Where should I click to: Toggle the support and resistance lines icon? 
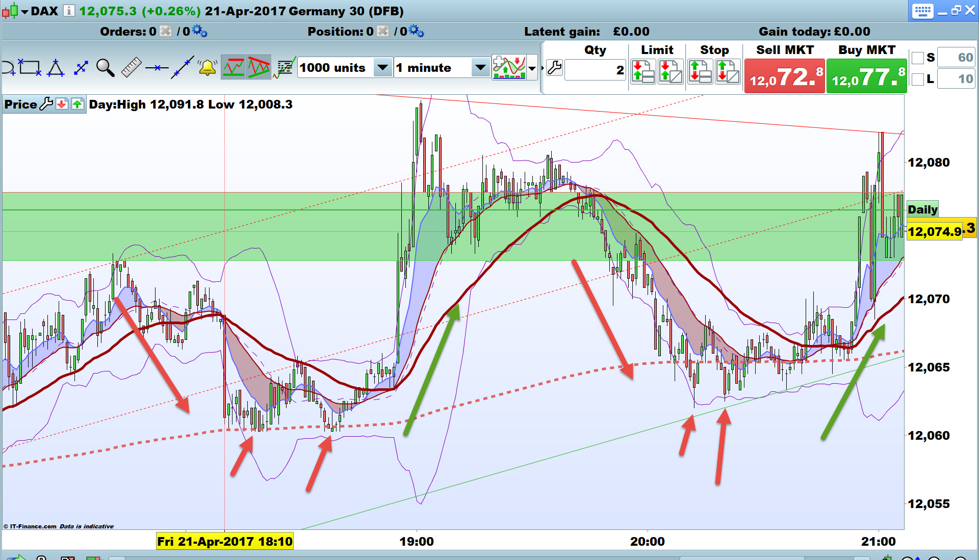234,68
